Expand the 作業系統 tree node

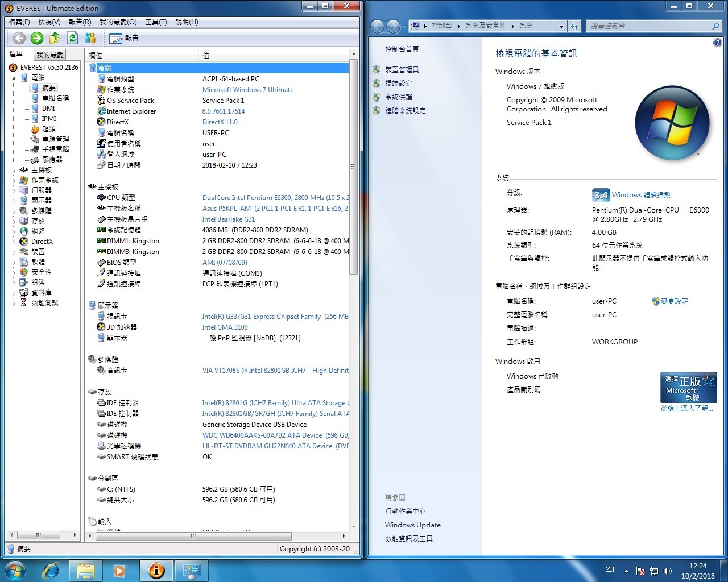[x=14, y=180]
